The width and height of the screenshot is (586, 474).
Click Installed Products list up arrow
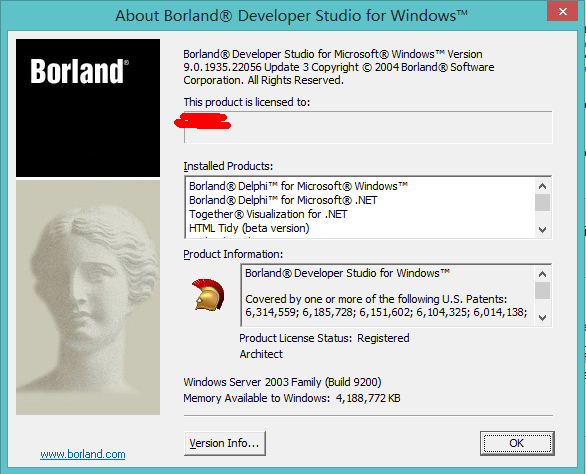pos(543,186)
